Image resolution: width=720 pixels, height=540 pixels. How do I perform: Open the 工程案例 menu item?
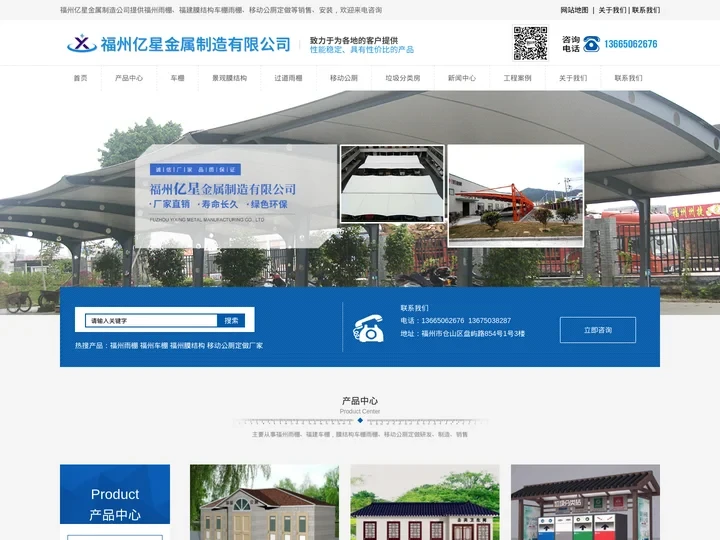518,78
